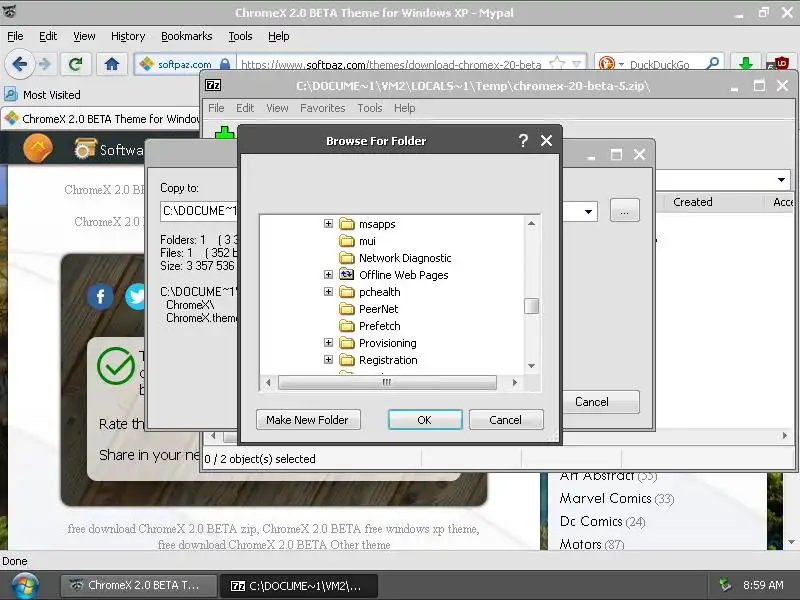800x600 pixels.
Task: Open the 7-Zip Favorites menu
Action: click(322, 108)
